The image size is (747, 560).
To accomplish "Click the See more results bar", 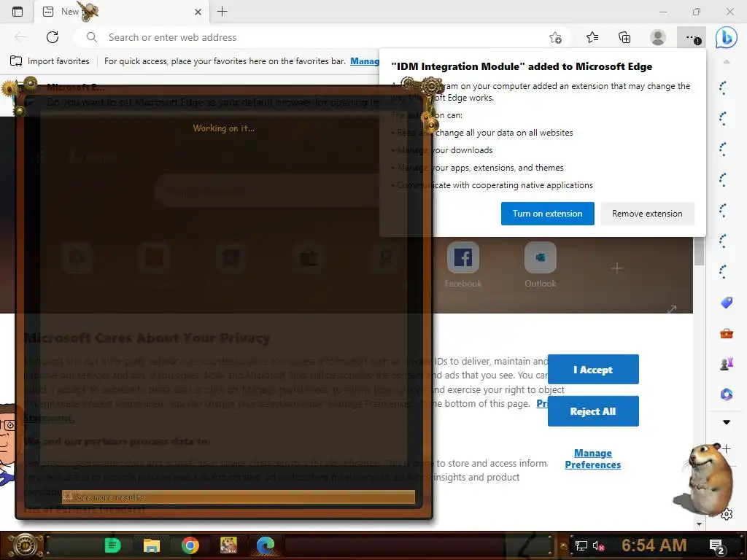I will click(239, 497).
